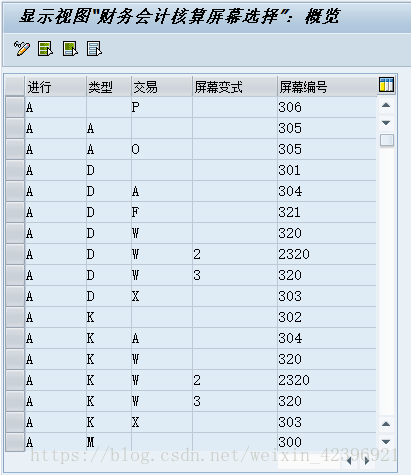Click down arrow at bottom of vertical scrollbar
The image size is (411, 475).
pos(386,442)
